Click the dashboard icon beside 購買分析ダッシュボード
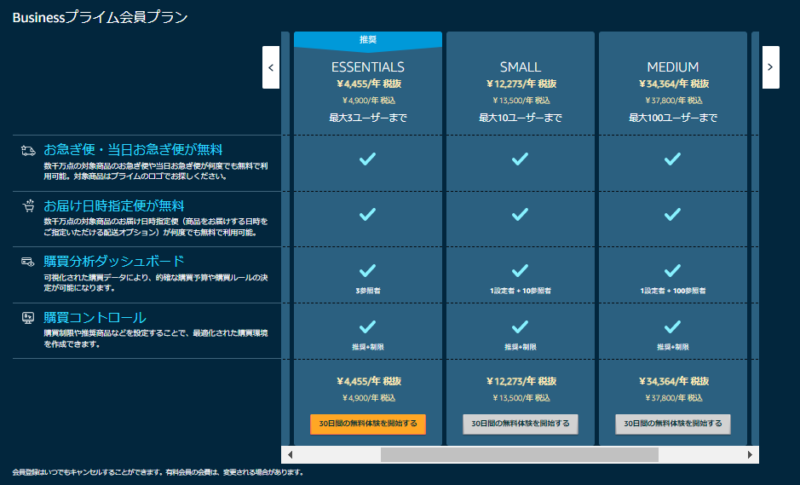This screenshot has width=800, height=485. (28, 262)
